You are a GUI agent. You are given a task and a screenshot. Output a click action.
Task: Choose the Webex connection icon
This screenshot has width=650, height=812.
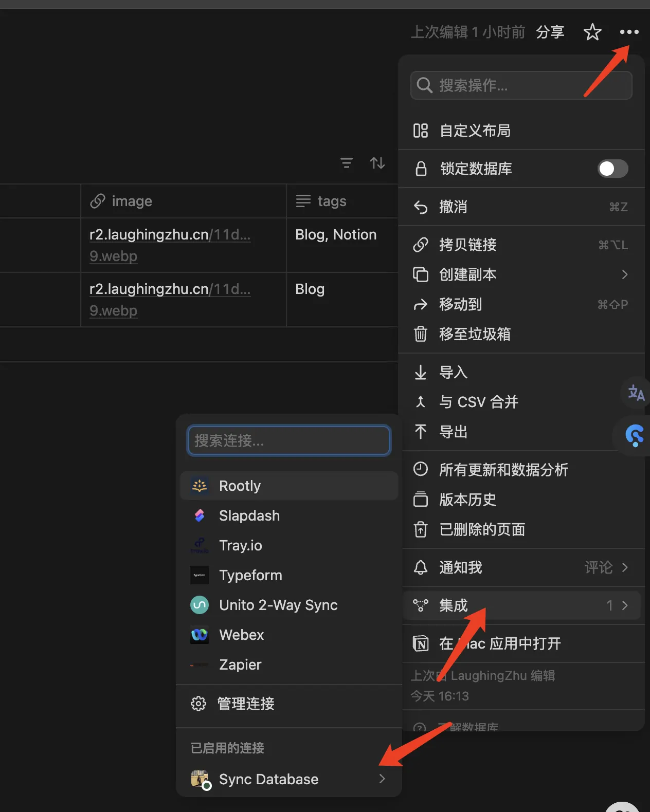[x=200, y=635]
